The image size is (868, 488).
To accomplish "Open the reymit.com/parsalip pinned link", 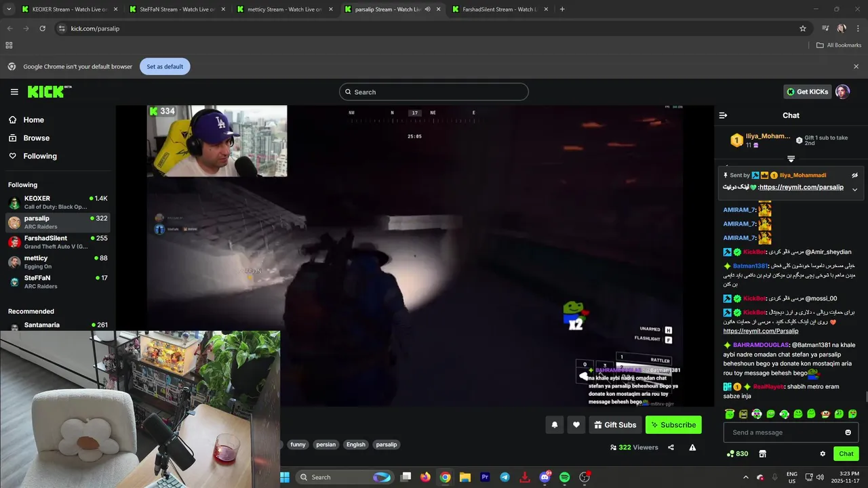I will click(x=802, y=187).
